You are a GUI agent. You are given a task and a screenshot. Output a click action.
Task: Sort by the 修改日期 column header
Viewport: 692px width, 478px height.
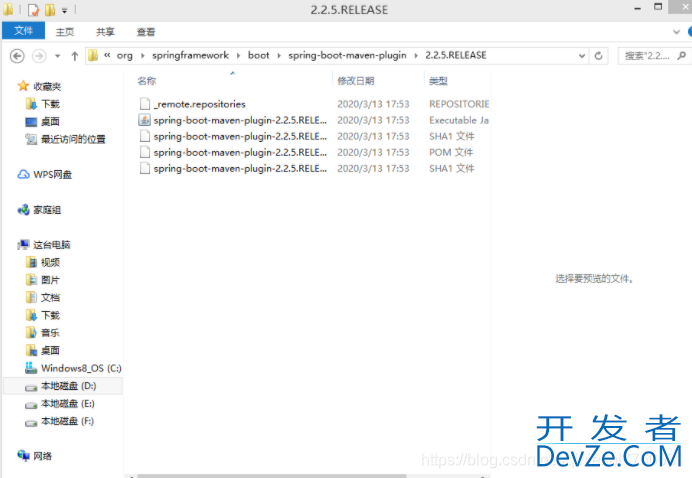356,81
